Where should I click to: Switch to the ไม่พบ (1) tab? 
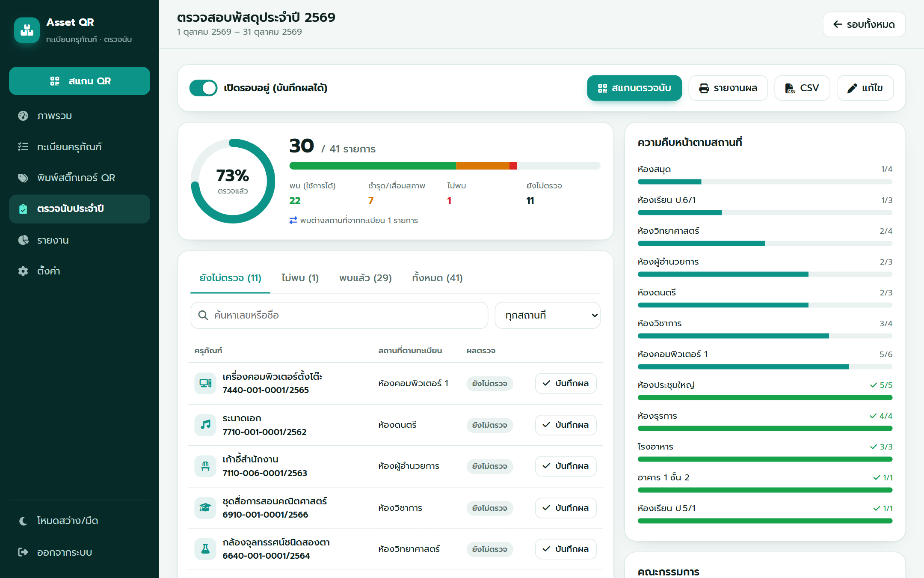300,278
